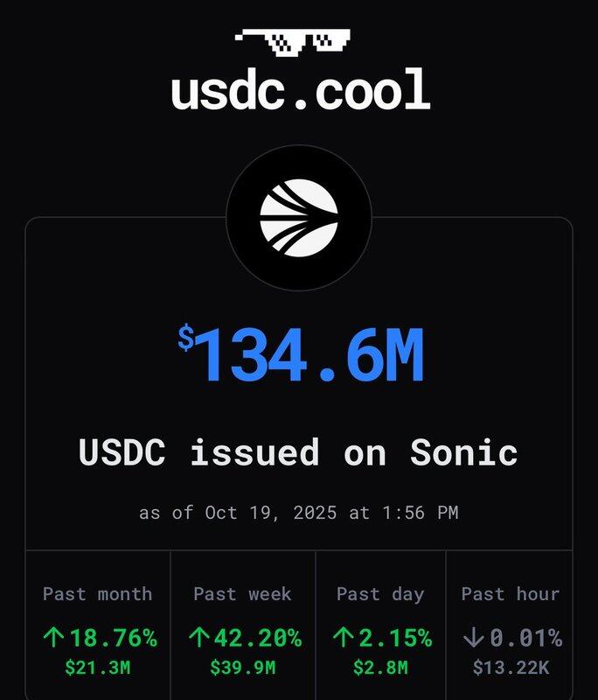Click the pixel sunglasses logo icon

pos(292,40)
